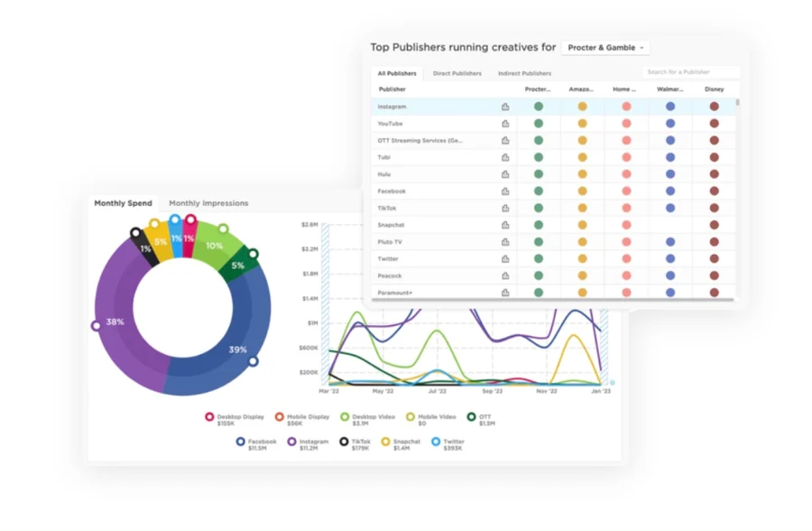Select the 39% blue donut segment
812x531 pixels.
[x=235, y=349]
